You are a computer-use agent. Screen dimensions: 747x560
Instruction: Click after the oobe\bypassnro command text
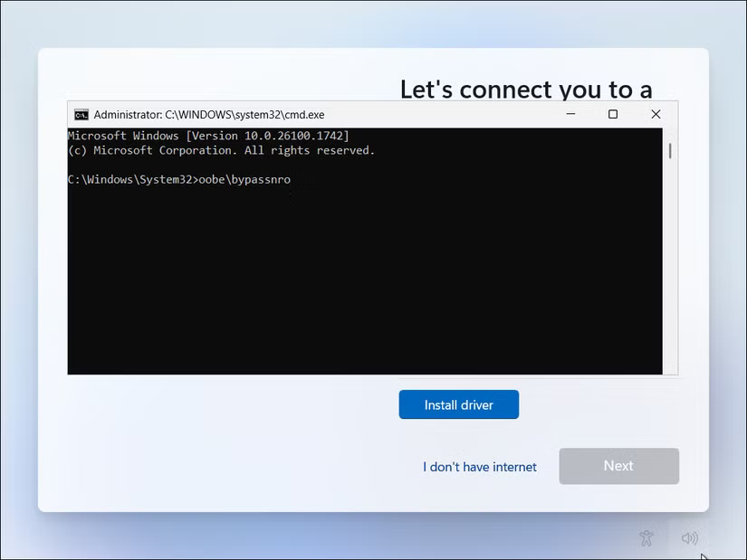[x=293, y=179]
